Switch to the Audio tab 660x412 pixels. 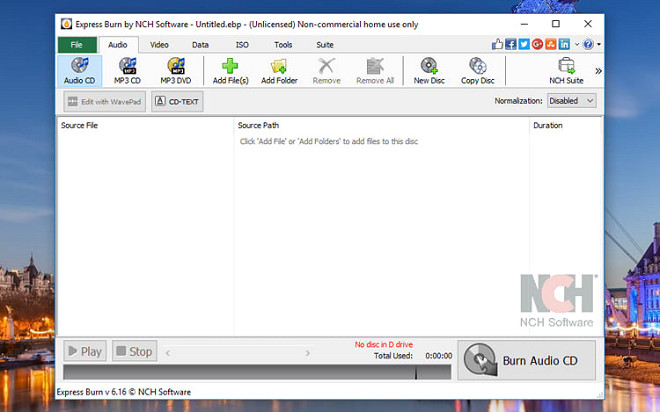[x=118, y=45]
